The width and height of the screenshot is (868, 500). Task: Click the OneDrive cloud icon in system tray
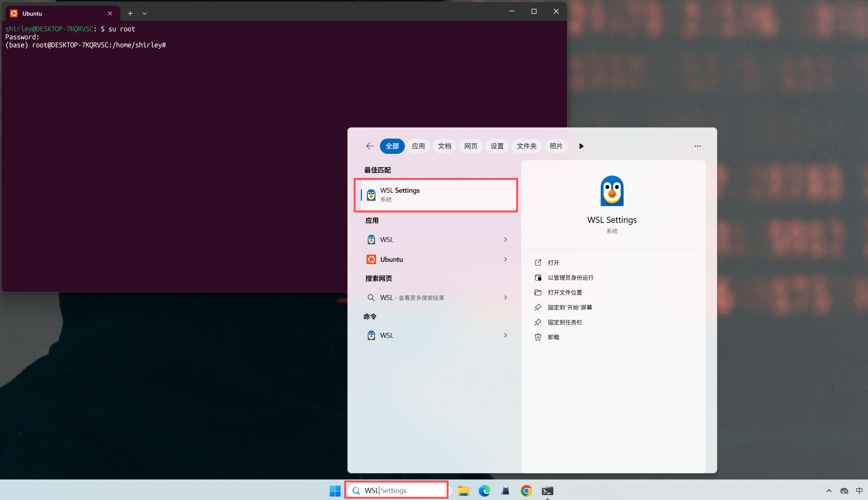[x=844, y=490]
